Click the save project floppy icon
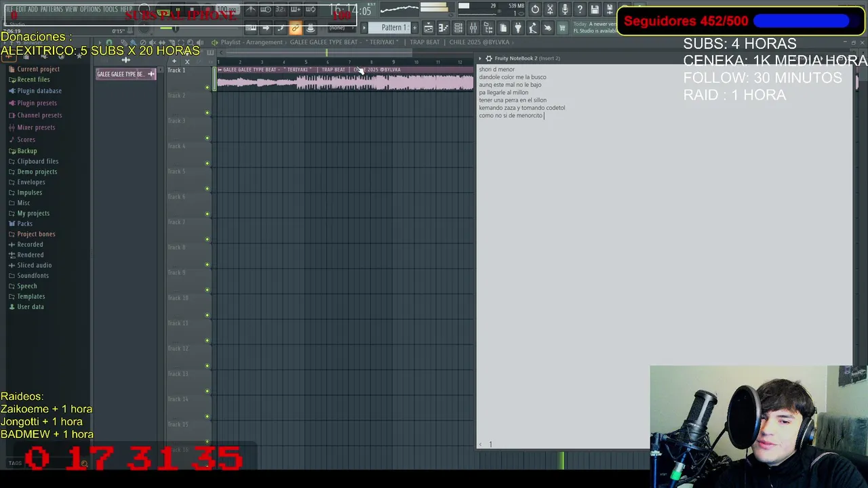 coord(595,9)
